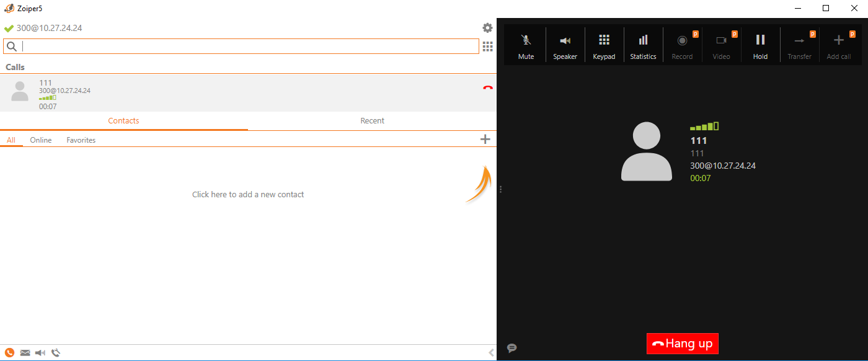Open the in-call Keypad
The width and height of the screenshot is (868, 361).
click(x=604, y=41)
